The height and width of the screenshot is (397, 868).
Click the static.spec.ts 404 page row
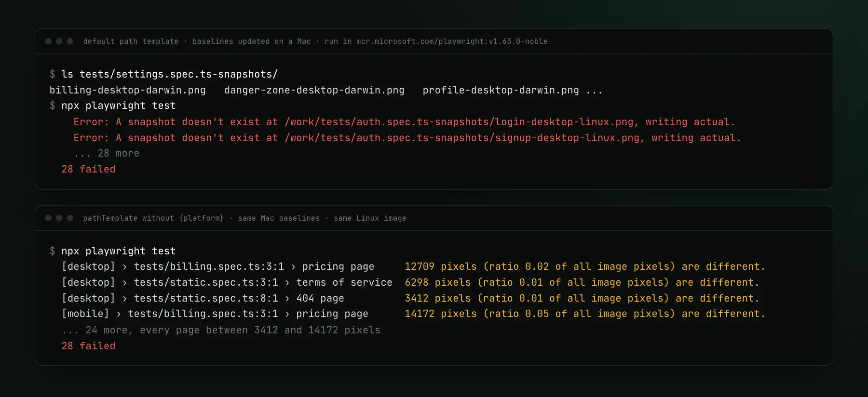coord(410,298)
